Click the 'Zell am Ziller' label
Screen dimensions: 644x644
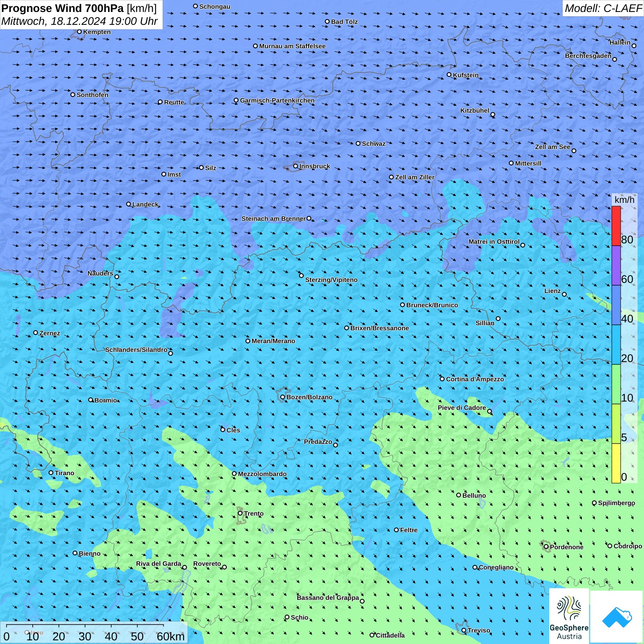415,177
